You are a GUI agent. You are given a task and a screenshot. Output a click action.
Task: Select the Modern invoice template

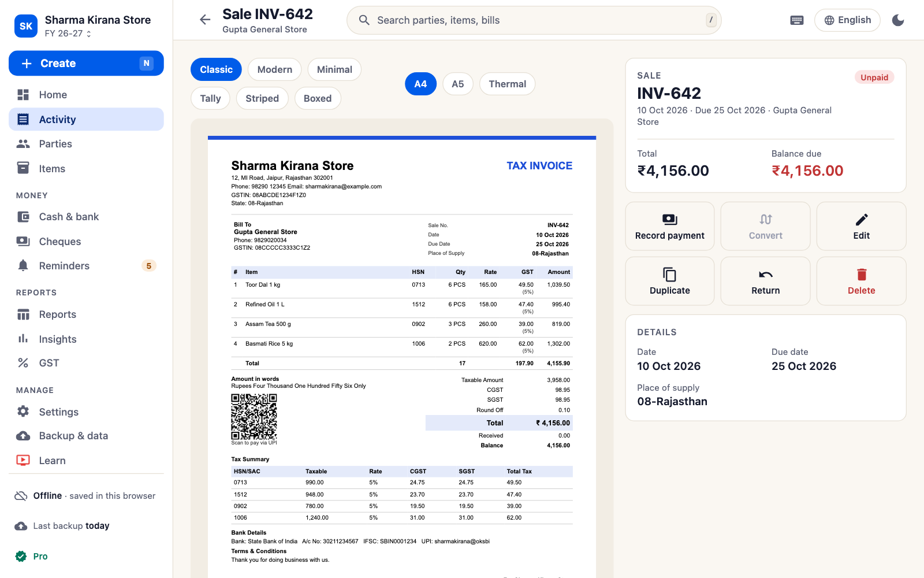pos(274,69)
